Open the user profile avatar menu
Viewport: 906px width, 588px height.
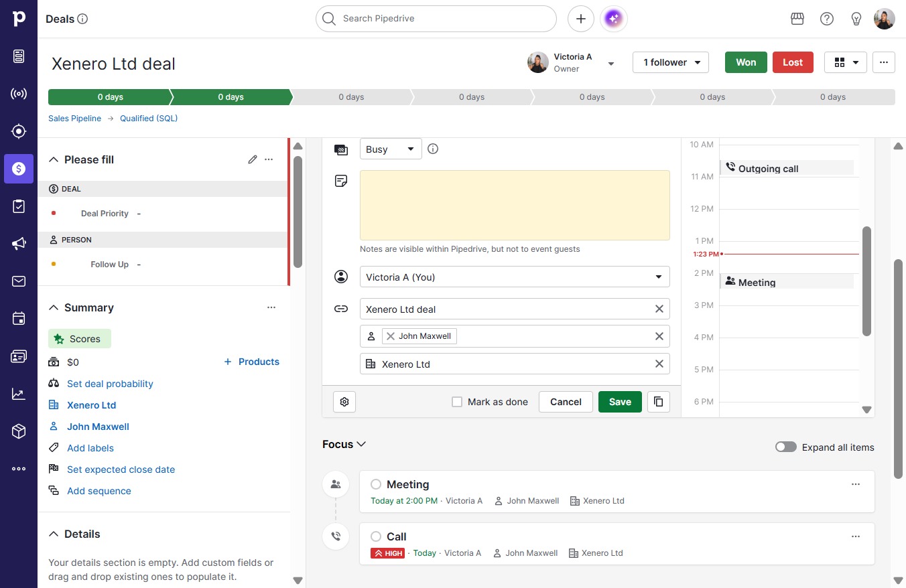tap(885, 19)
